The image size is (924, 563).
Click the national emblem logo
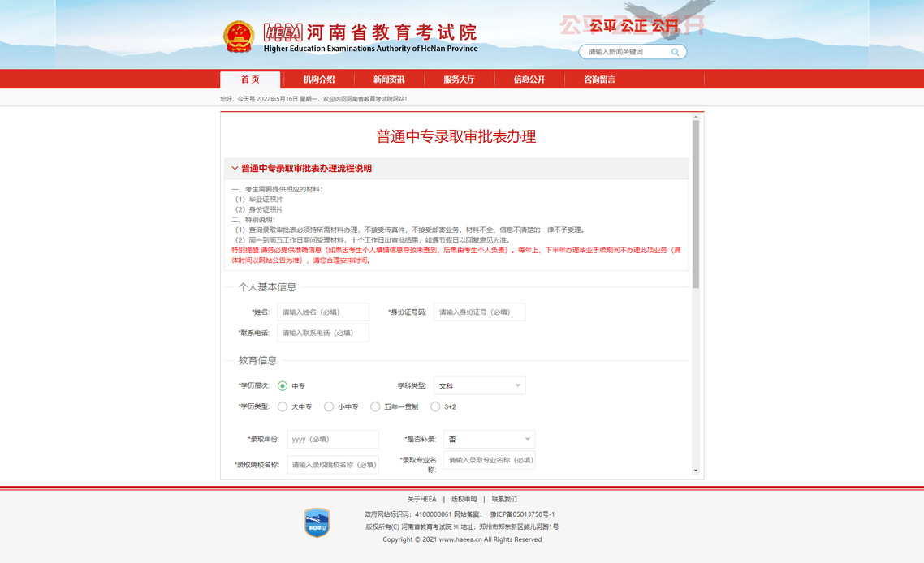point(239,37)
